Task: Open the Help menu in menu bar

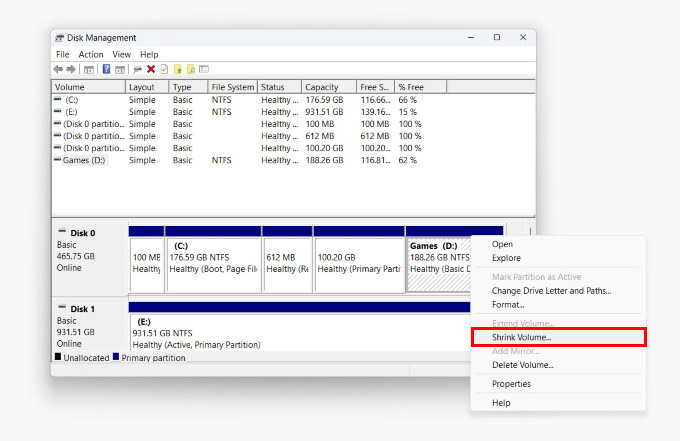Action: 149,54
